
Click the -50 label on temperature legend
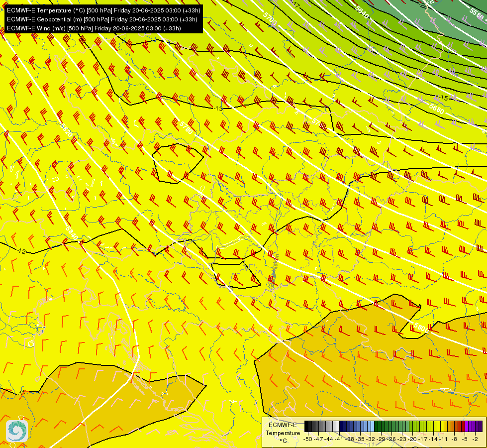click(307, 439)
